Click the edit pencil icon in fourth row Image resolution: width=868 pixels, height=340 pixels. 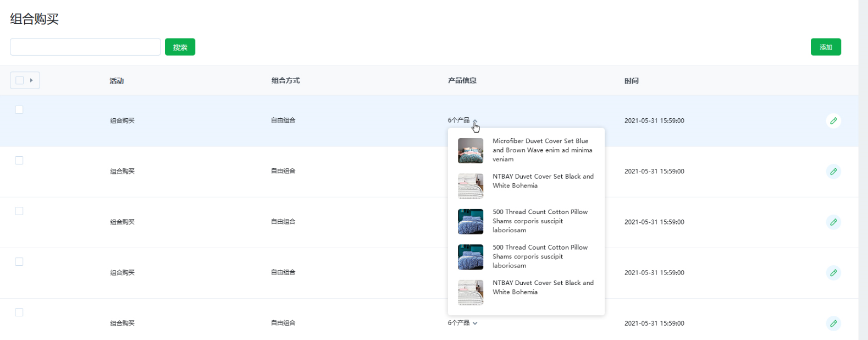(833, 273)
